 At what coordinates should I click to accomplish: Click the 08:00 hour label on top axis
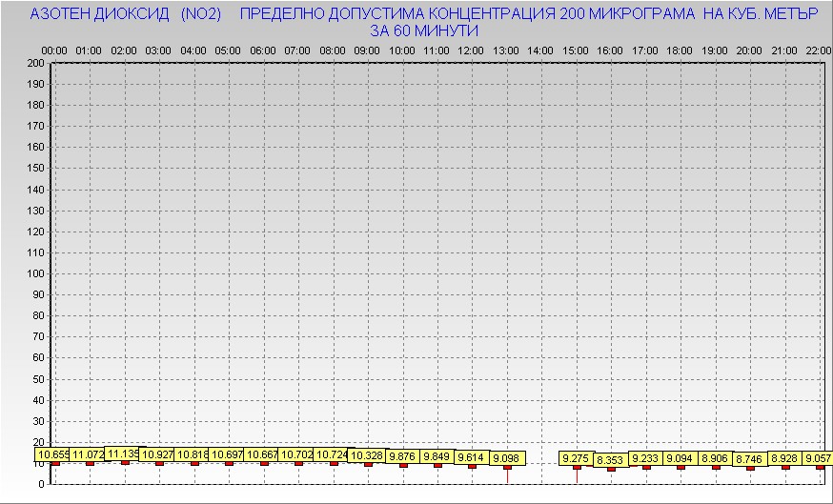[x=333, y=50]
